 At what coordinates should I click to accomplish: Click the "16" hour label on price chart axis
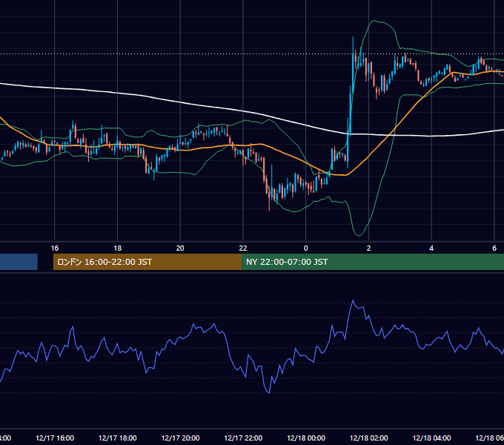click(x=55, y=248)
